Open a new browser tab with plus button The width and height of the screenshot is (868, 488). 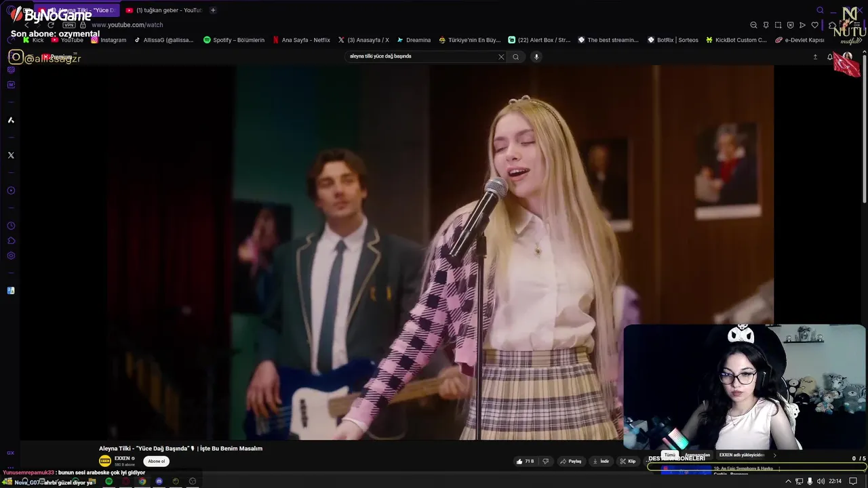213,10
